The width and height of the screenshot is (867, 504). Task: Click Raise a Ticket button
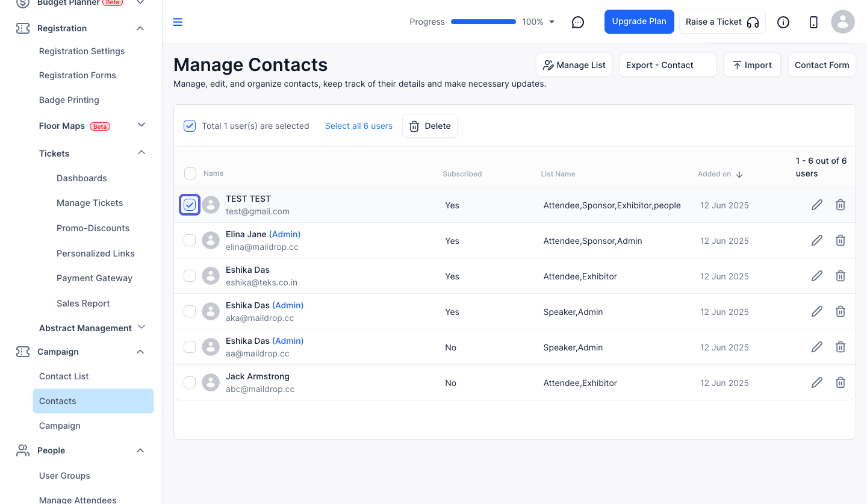click(722, 22)
